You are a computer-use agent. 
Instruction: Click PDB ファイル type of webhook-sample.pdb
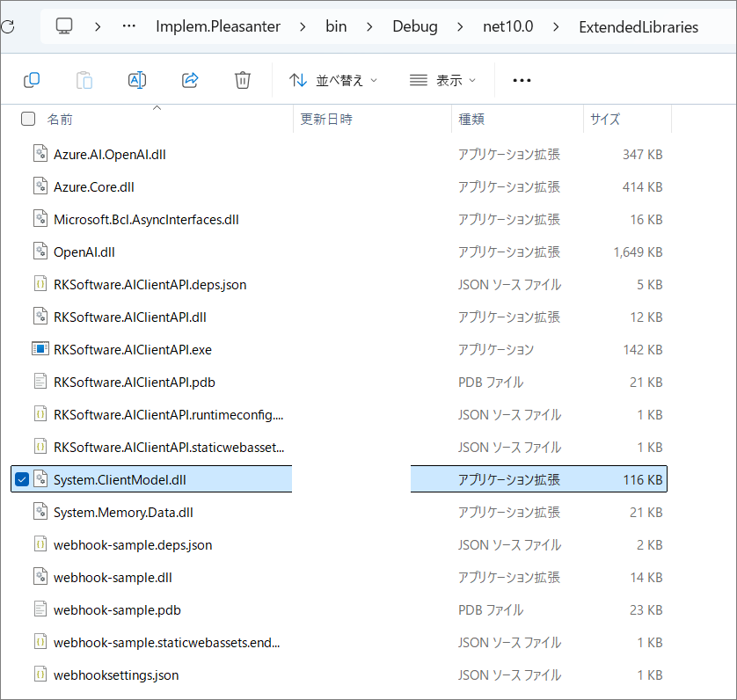coord(491,609)
